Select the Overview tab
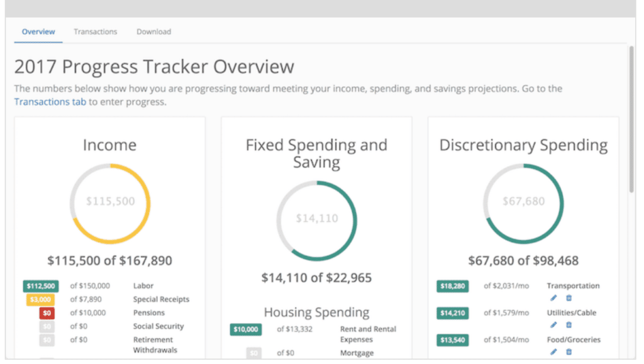 point(38,31)
